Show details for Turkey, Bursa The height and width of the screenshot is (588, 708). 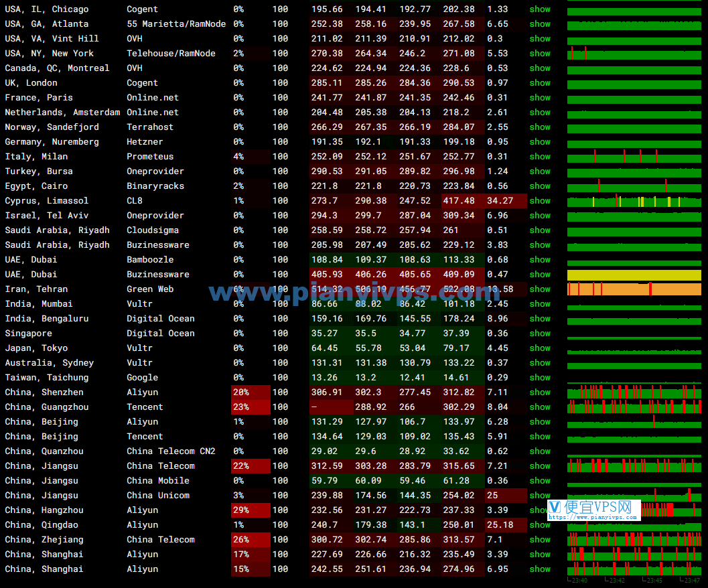tap(540, 171)
